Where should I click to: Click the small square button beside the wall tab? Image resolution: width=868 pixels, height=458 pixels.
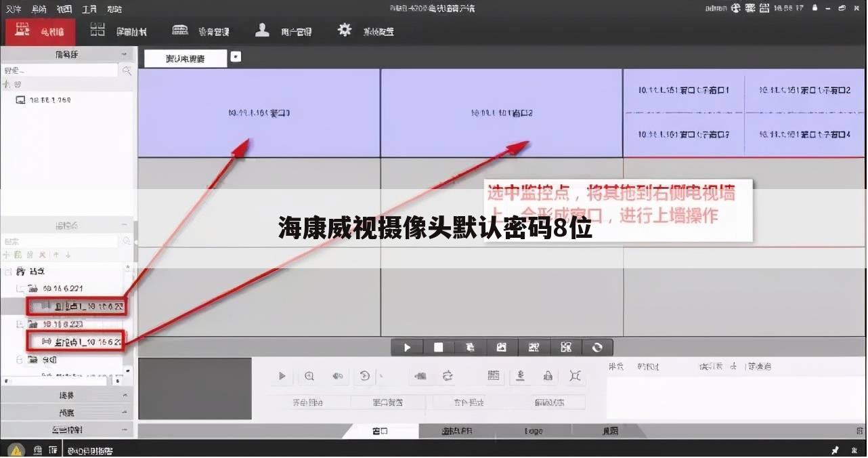pyautogui.click(x=236, y=58)
